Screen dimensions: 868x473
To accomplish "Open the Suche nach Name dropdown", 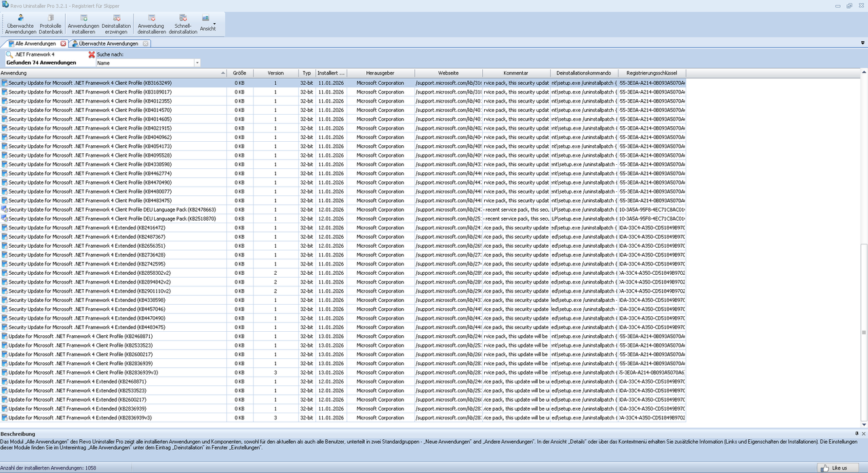I will 197,63.
